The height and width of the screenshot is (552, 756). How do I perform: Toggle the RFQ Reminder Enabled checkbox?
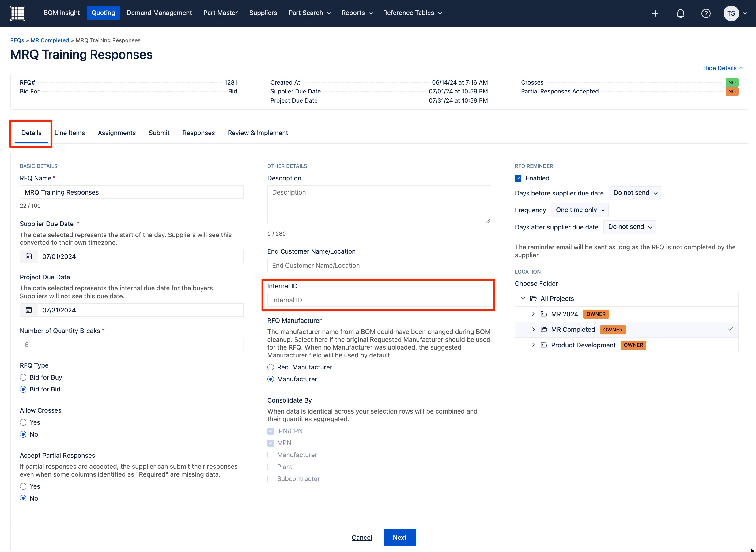(518, 178)
